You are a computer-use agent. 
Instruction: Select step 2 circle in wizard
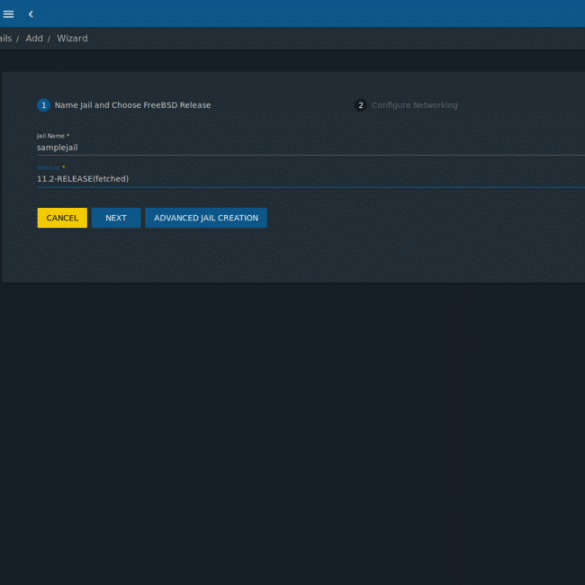pos(360,105)
